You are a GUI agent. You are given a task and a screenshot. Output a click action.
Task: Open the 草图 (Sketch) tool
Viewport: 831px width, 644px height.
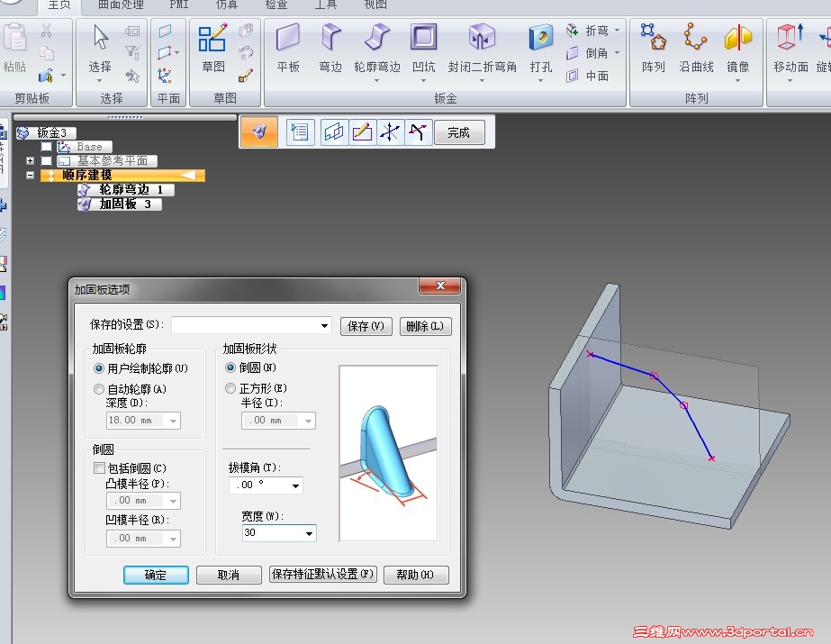click(x=213, y=48)
